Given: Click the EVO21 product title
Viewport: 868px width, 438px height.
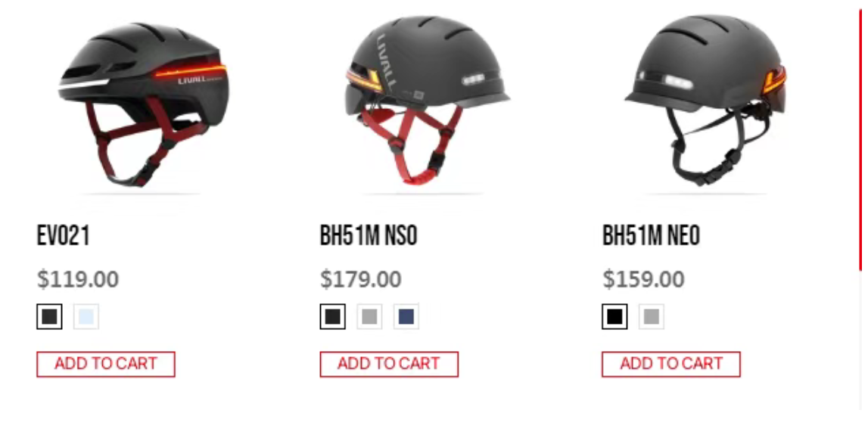Looking at the screenshot, I should 63,235.
